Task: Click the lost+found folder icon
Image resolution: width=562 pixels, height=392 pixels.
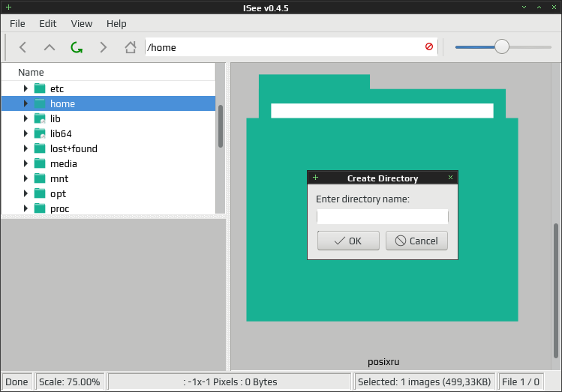Action: [x=40, y=148]
